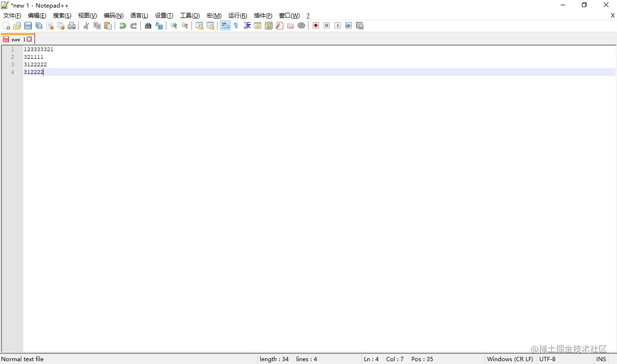This screenshot has width=617, height=364.
Task: Toggle the indent guide display
Action: click(247, 25)
